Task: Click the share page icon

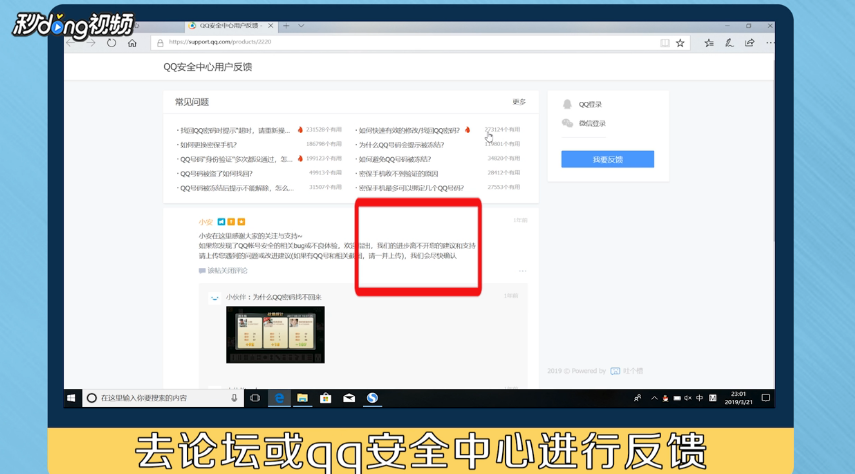Action: coord(750,43)
